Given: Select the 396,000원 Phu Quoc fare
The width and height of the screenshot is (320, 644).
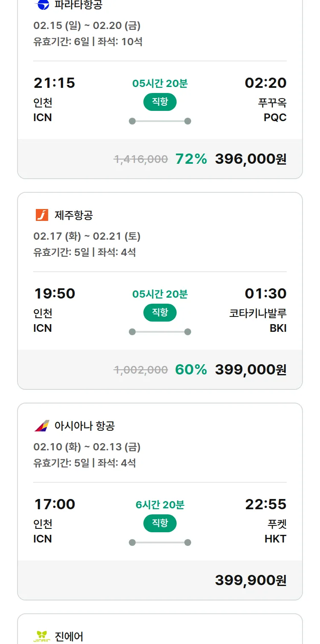Looking at the screenshot, I should click(x=250, y=159).
